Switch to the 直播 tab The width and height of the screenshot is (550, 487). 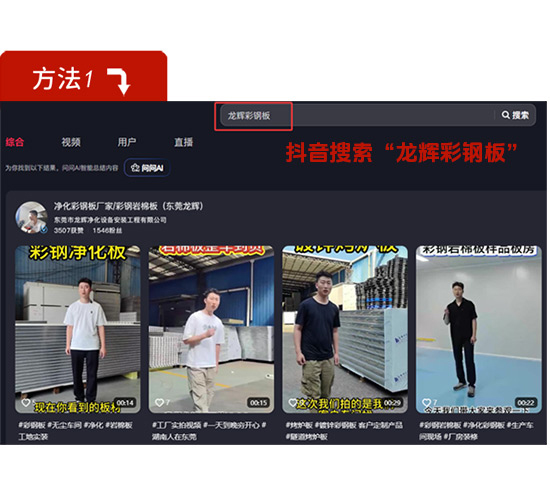184,142
